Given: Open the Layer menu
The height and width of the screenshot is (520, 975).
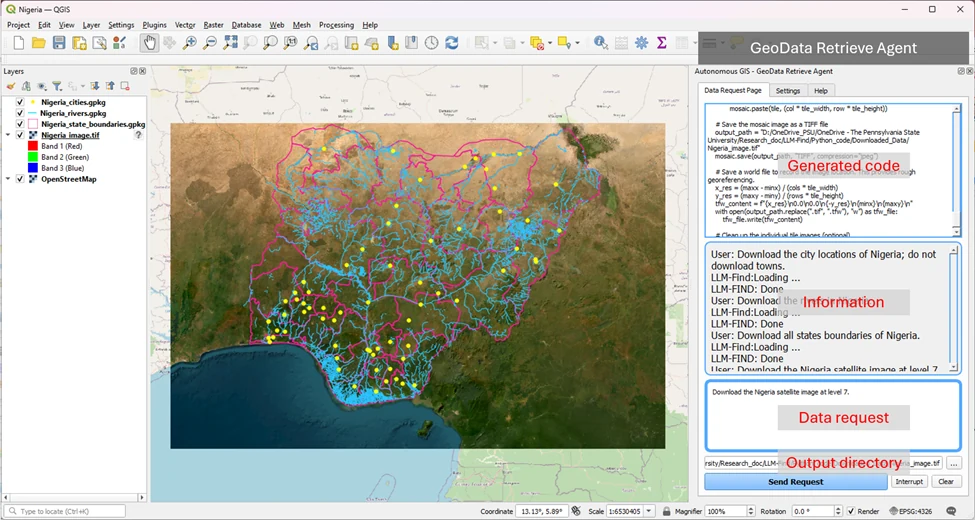Looking at the screenshot, I should [x=91, y=25].
